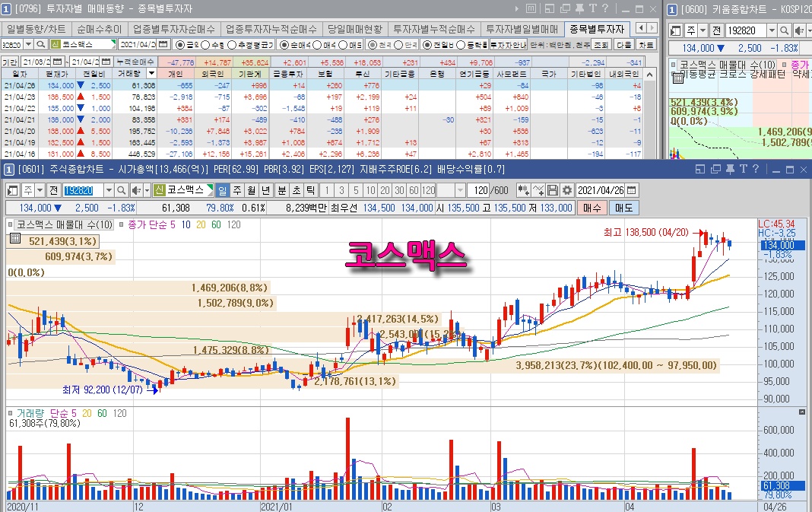Image resolution: width=812 pixels, height=512 pixels.
Task: Click the line tool icon beside save
Action: (x=538, y=191)
